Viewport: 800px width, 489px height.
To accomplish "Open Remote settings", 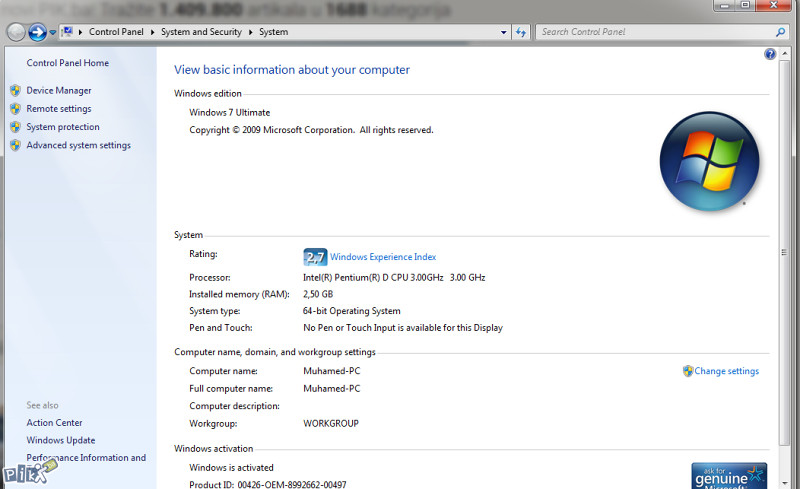I will click(59, 109).
